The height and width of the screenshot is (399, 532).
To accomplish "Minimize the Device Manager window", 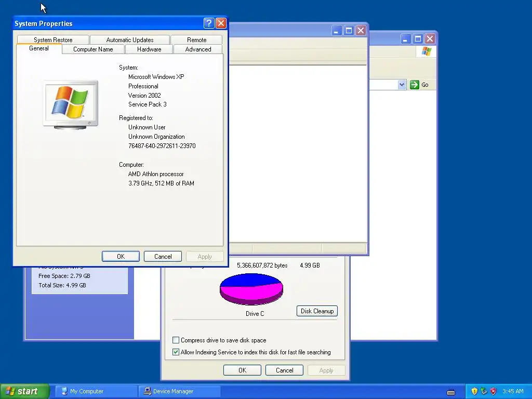I will (x=336, y=31).
